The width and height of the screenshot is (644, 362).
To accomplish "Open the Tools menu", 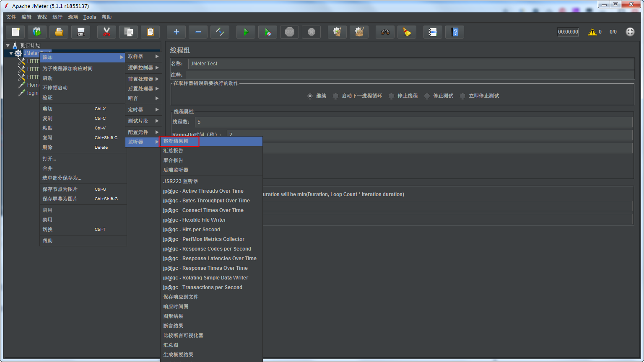I will 90,17.
